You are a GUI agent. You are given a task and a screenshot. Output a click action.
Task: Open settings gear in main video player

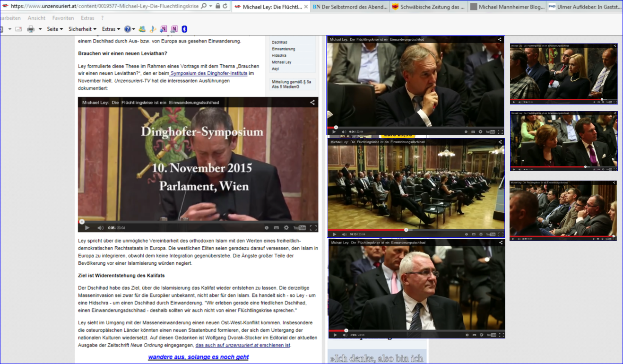pos(286,228)
